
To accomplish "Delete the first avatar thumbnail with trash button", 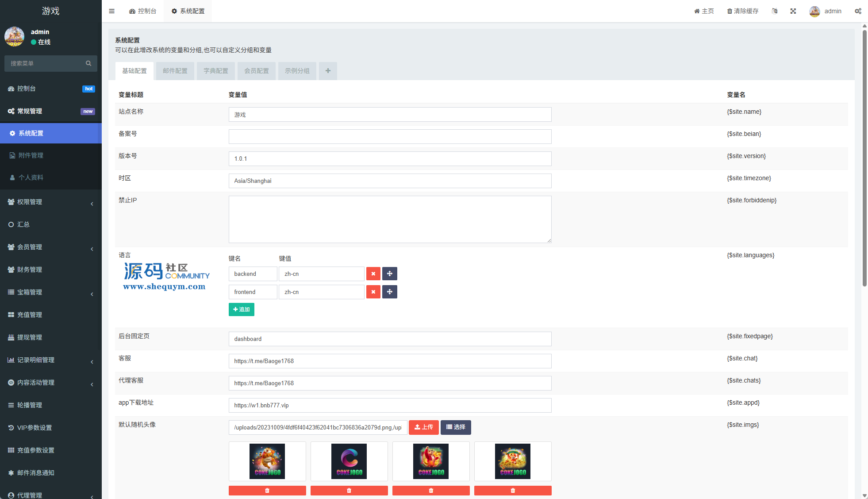I will tap(267, 490).
